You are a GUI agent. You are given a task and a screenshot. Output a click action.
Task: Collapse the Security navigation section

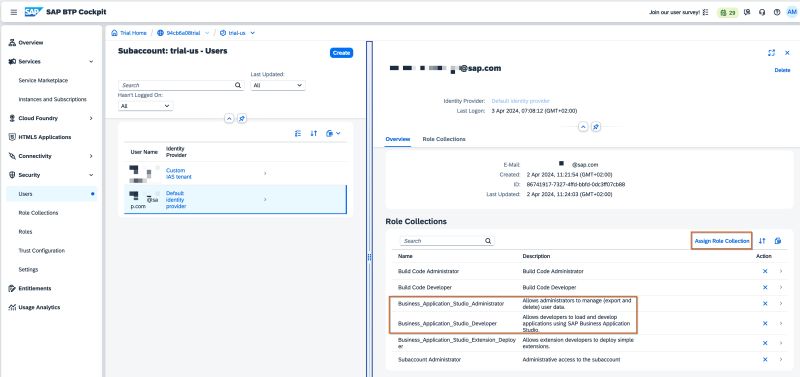[x=91, y=175]
